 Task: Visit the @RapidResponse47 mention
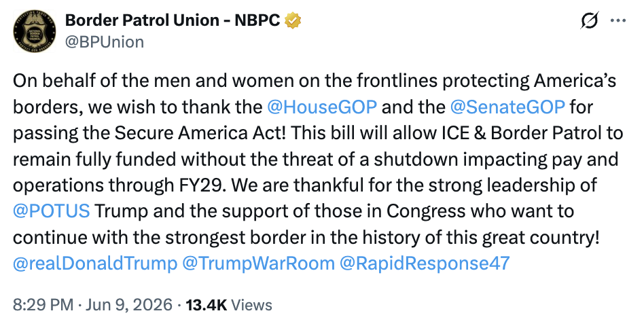(x=425, y=264)
